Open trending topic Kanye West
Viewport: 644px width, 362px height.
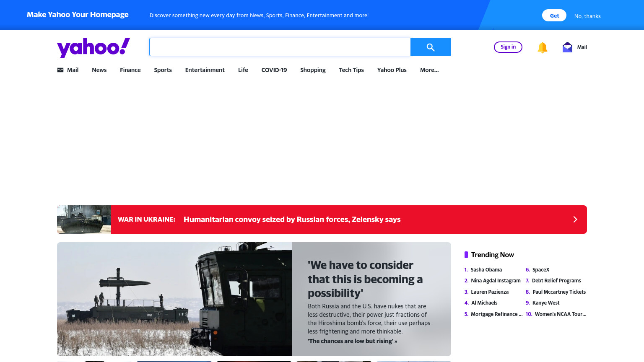click(x=546, y=303)
